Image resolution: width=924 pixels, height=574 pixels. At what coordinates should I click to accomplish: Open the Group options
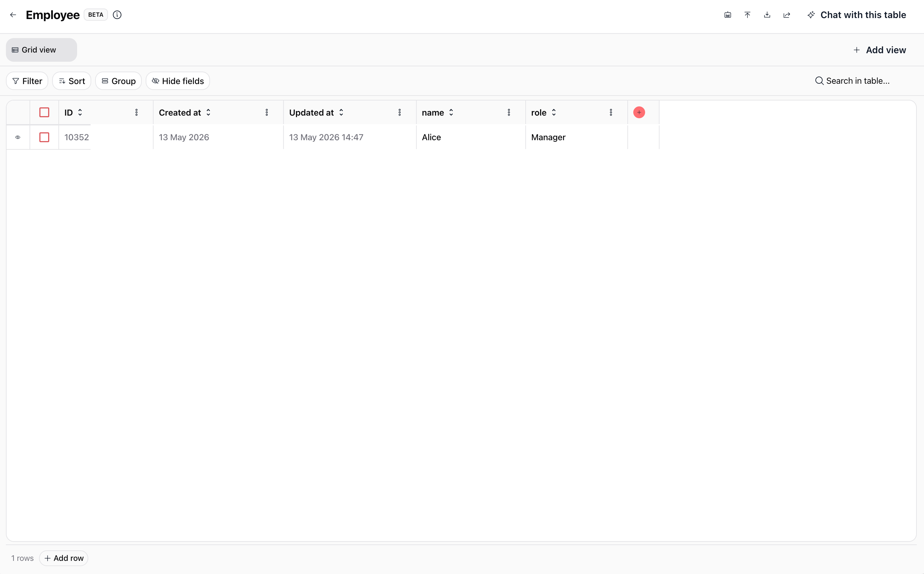(x=118, y=81)
